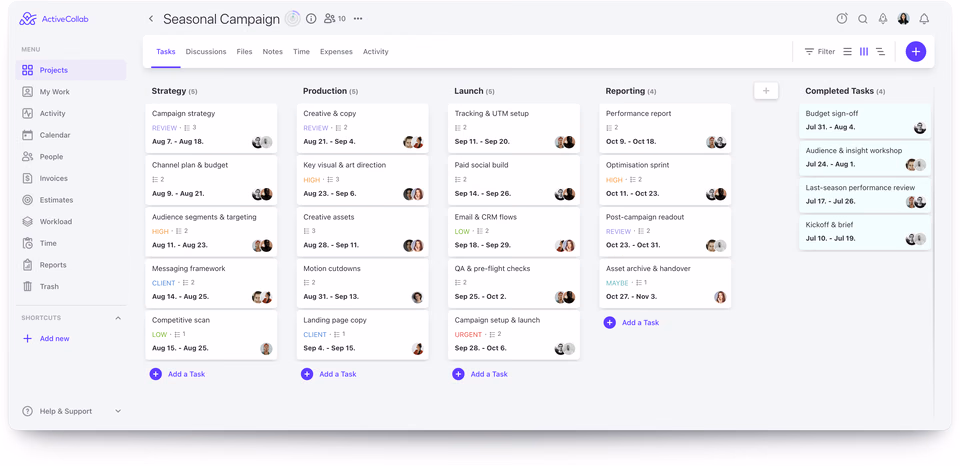Add a Task to Strategy column
Screen dimensions: 960x466
178,374
